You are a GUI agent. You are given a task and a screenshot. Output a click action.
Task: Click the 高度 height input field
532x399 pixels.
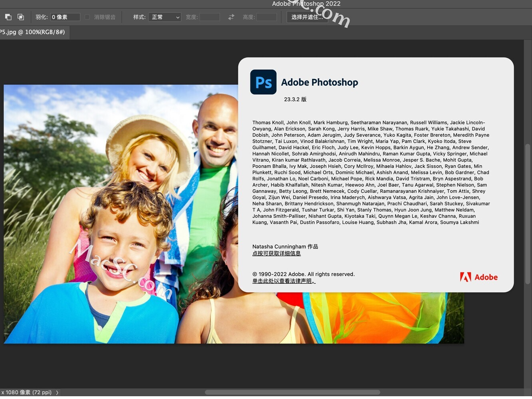click(x=266, y=17)
